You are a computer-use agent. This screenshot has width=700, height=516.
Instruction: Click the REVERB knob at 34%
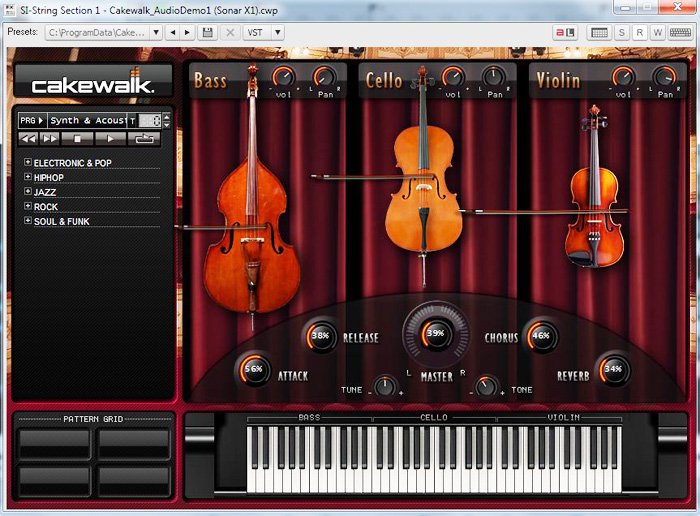point(613,370)
